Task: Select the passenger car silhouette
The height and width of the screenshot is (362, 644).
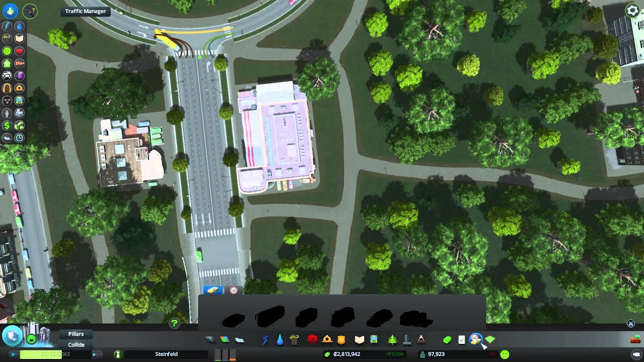Action: coord(233,320)
